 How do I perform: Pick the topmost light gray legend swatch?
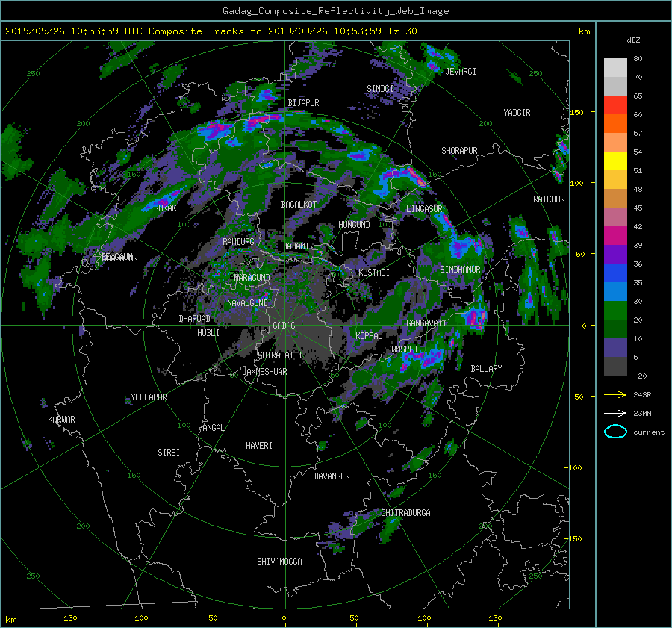(615, 68)
